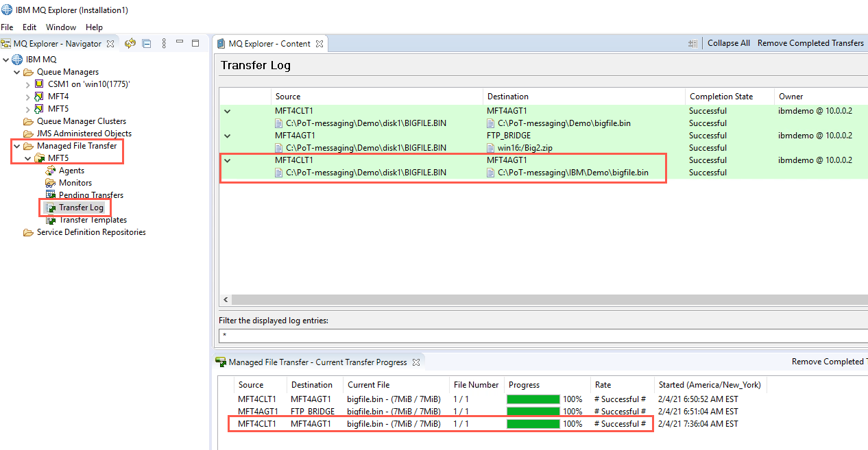Screen dimensions: 868x450
Task: Collapse the third transfer log row to IBM\Demo
Action: [x=228, y=160]
